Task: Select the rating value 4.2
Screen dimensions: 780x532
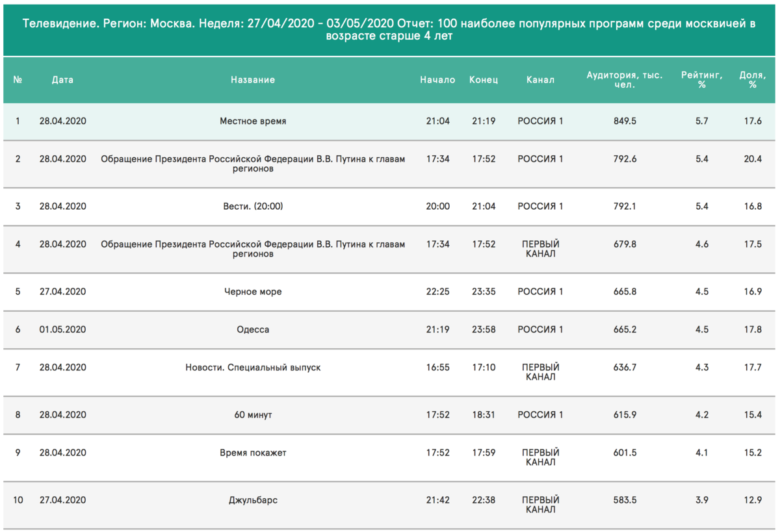Action: click(702, 415)
